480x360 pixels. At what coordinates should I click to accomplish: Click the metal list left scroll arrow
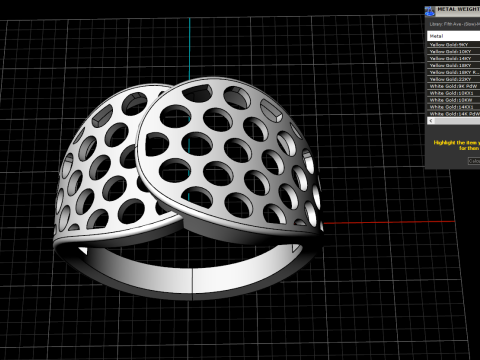tap(431, 121)
